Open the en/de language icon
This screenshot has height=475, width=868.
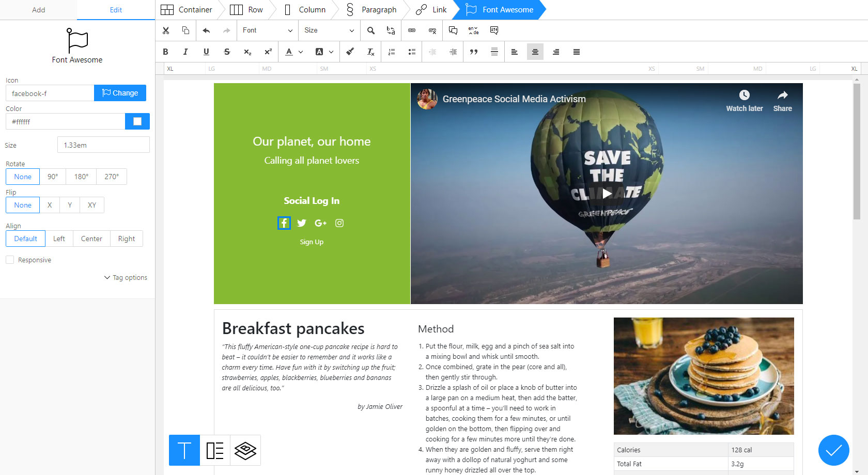(x=473, y=30)
